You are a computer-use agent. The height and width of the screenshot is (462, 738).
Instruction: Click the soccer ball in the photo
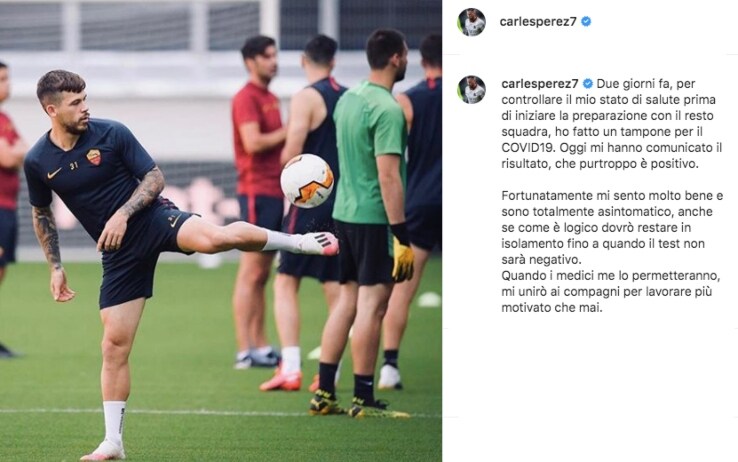point(307,181)
